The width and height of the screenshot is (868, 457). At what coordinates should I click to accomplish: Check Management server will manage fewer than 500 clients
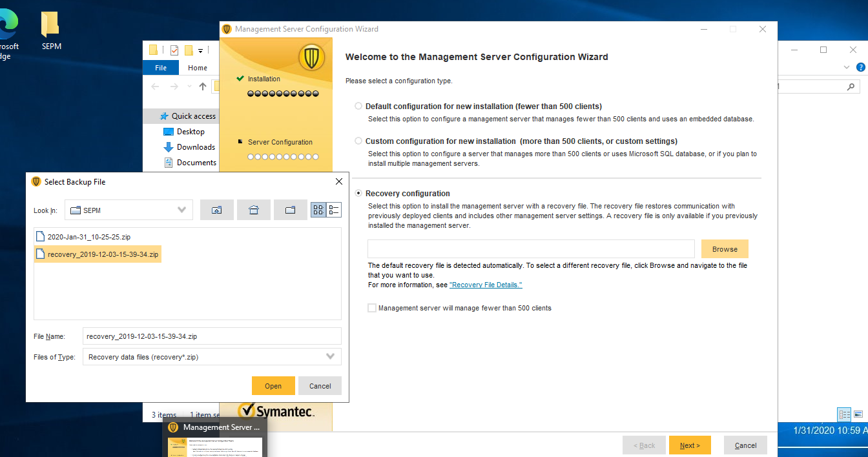click(x=372, y=308)
